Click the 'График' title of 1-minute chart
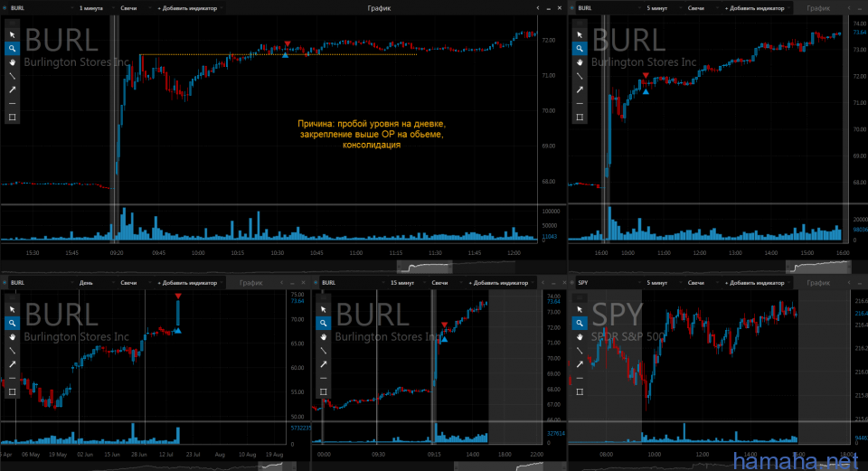 [380, 7]
